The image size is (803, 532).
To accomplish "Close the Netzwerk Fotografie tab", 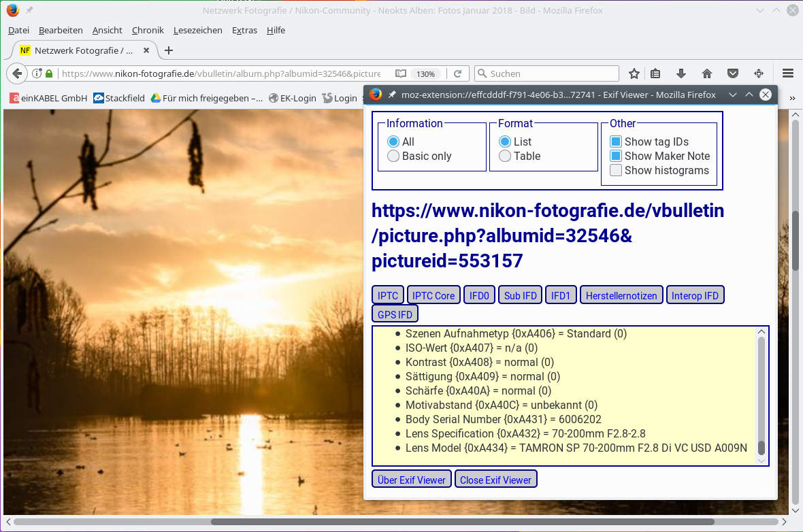I will 146,50.
